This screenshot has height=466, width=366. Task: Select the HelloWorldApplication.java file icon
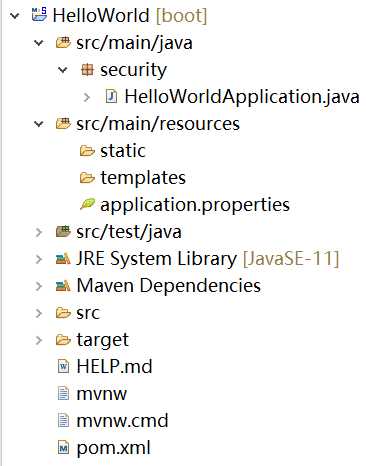[x=111, y=97]
